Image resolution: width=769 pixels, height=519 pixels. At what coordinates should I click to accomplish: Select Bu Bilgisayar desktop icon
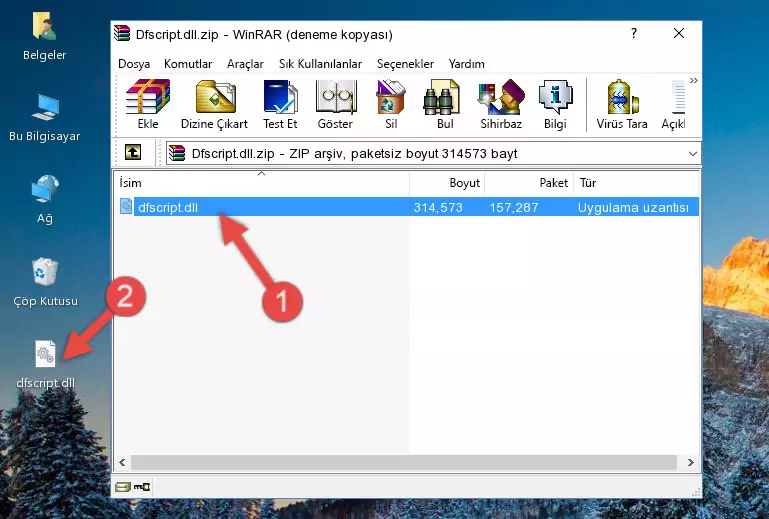[44, 118]
